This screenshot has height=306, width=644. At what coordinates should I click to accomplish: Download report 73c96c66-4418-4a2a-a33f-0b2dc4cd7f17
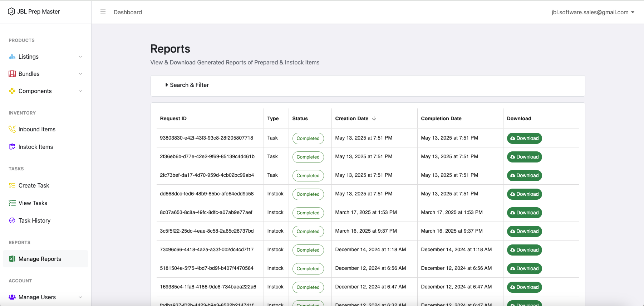tap(524, 250)
